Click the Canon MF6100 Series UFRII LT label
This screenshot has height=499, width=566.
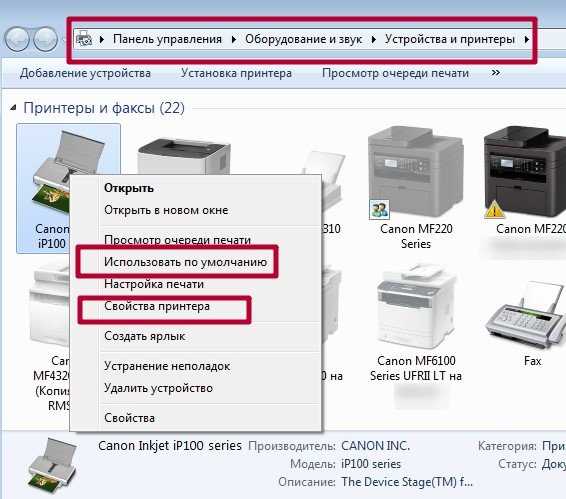point(416,368)
